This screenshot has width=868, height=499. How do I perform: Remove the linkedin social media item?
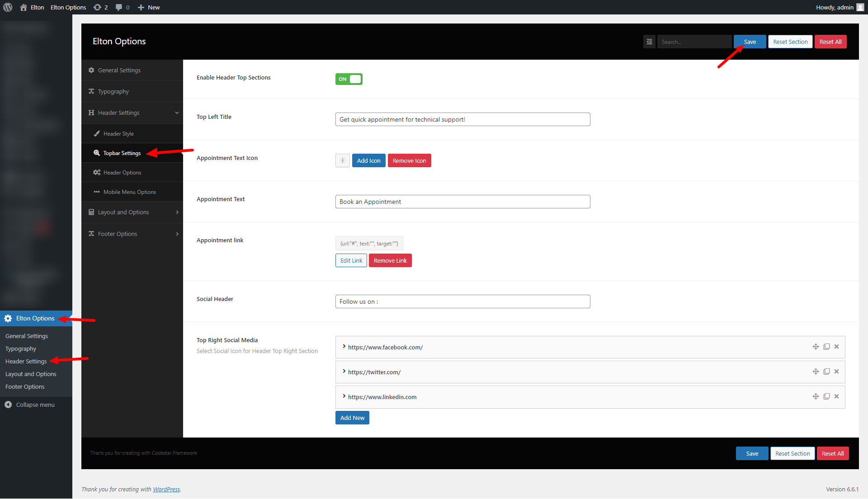836,396
